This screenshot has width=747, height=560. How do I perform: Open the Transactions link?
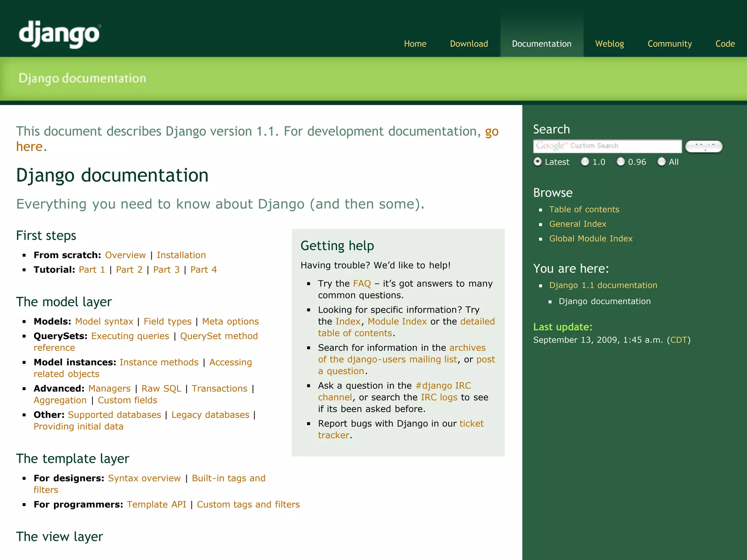coord(220,388)
